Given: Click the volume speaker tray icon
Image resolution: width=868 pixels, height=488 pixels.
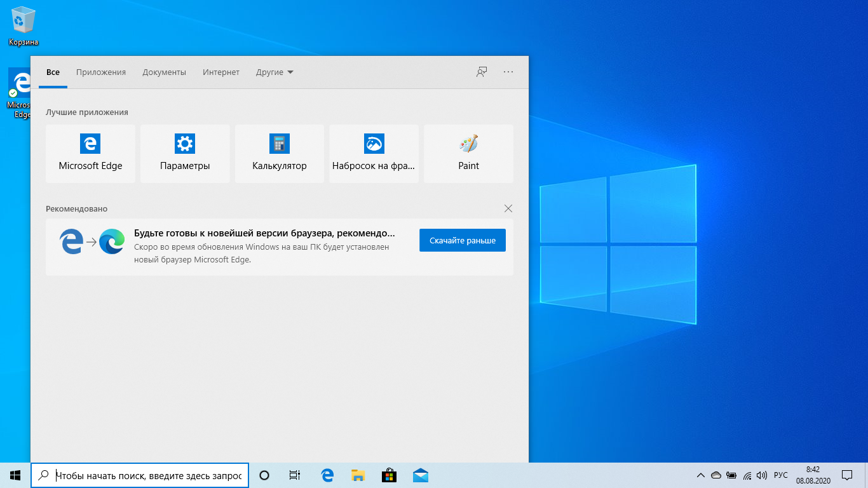Looking at the screenshot, I should 762,475.
